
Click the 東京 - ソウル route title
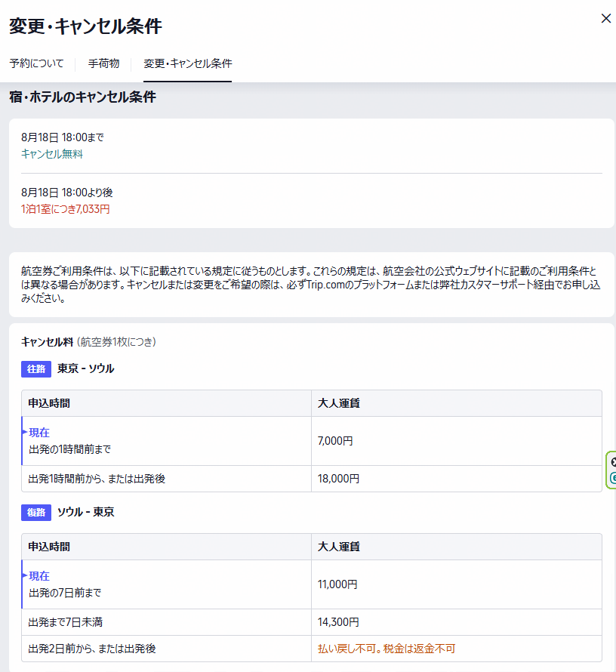[x=85, y=368]
